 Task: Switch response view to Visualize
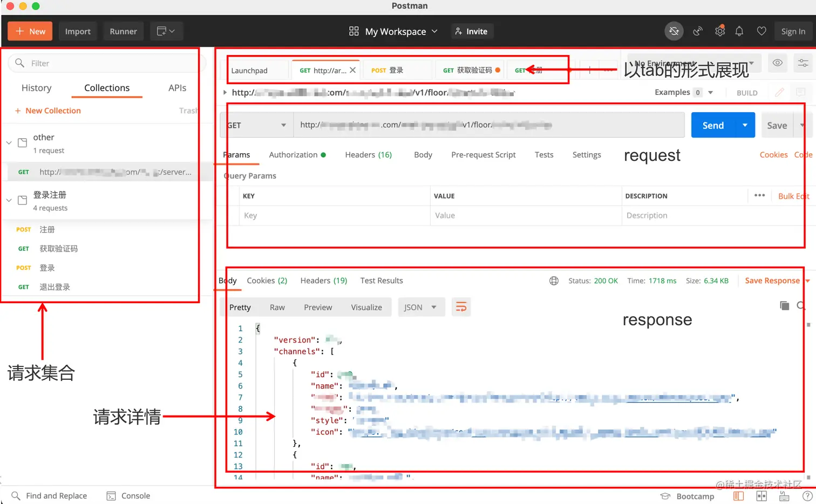(x=366, y=308)
